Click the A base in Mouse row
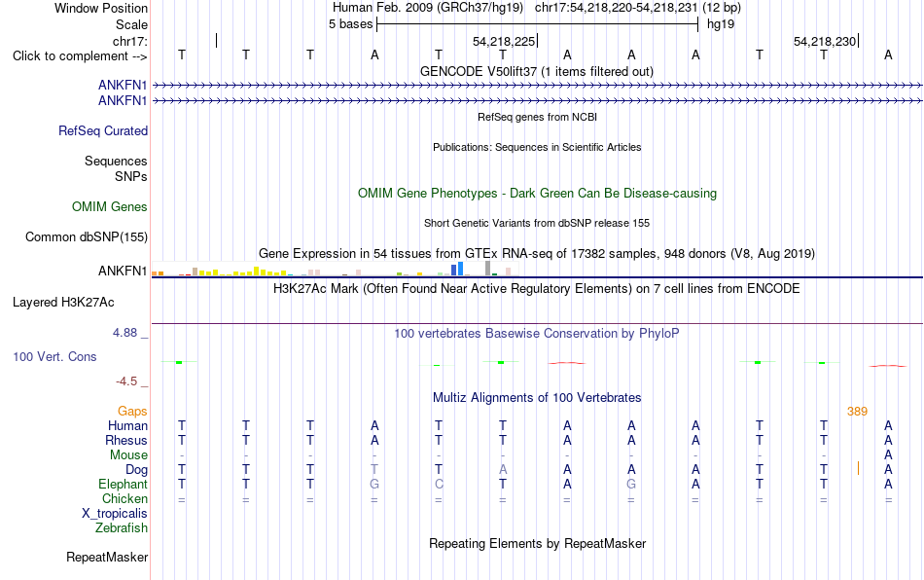This screenshot has height=580, width=924. pyautogui.click(x=888, y=455)
